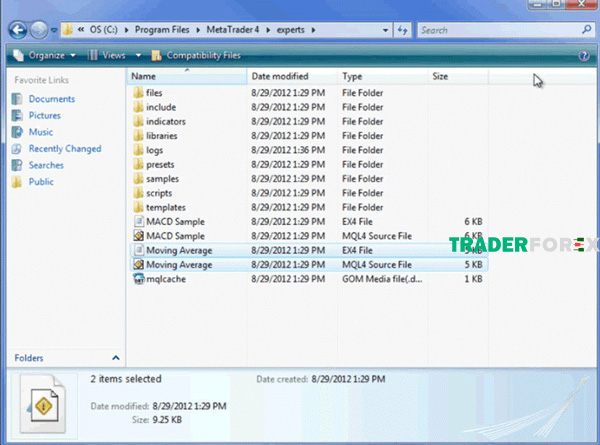Click Compatibility Files button

click(x=196, y=56)
